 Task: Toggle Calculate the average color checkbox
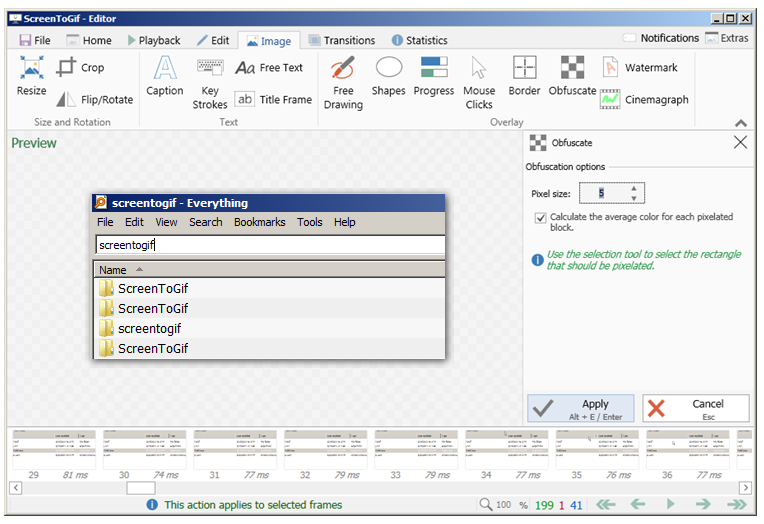(540, 218)
